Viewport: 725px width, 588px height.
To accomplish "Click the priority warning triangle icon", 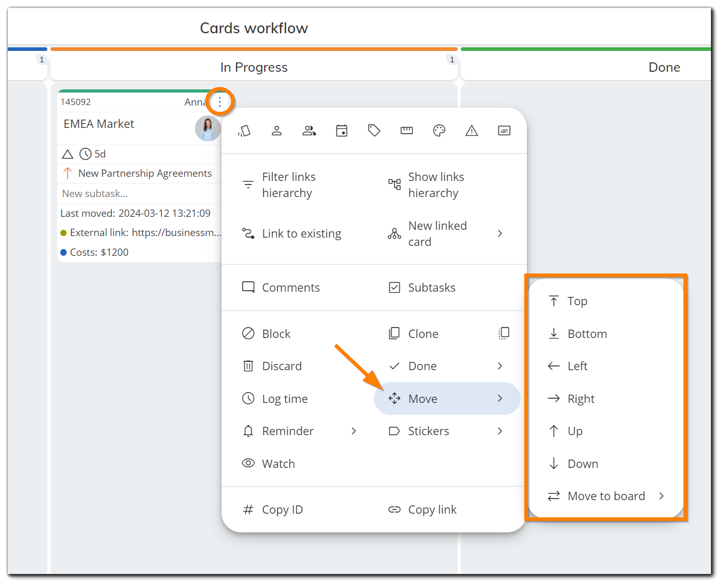I will pos(472,131).
